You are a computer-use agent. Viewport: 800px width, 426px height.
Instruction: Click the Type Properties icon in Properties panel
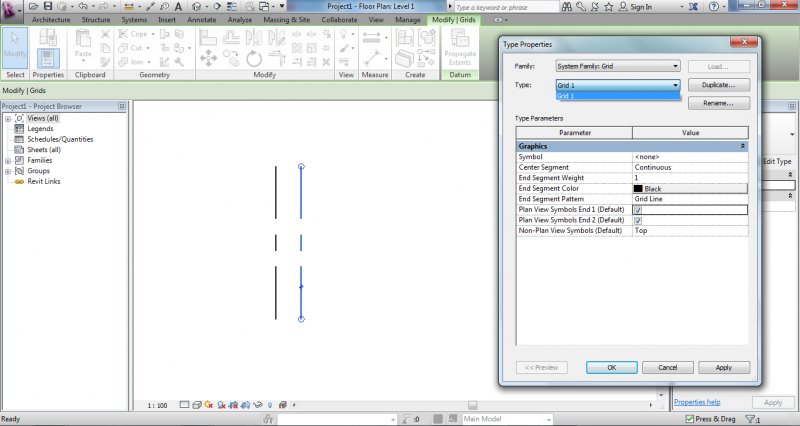[x=48, y=37]
